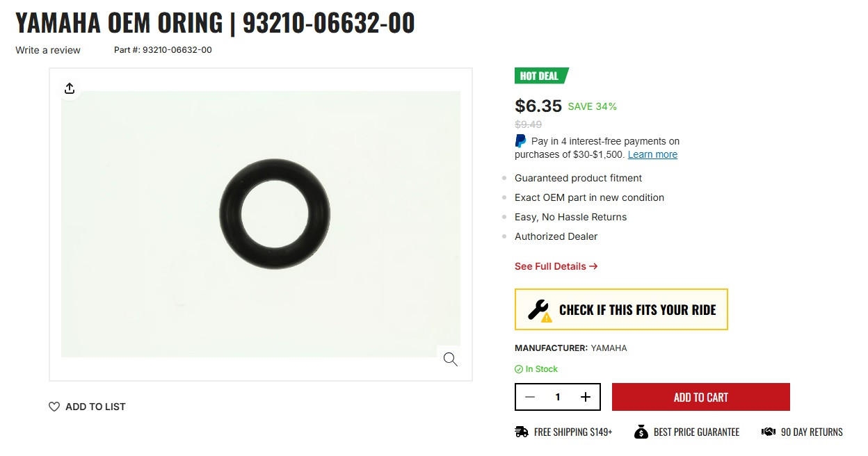The width and height of the screenshot is (868, 456).
Task: Increase quantity with the plus stepper
Action: [585, 396]
